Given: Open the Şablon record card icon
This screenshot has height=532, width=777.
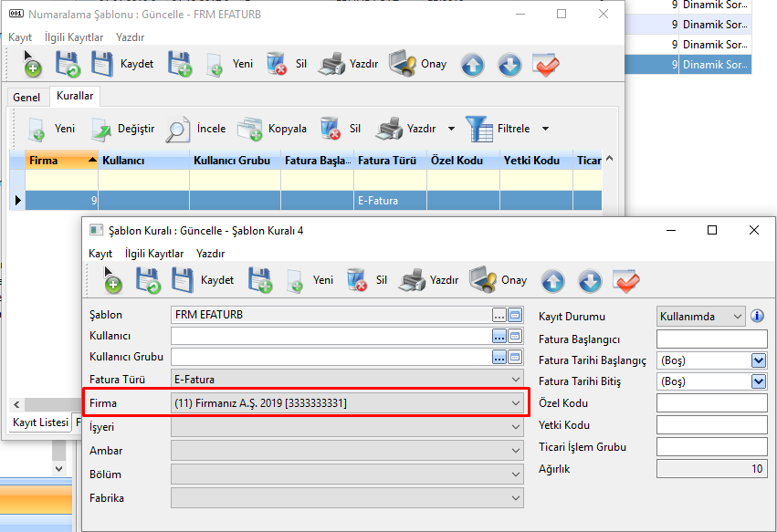Looking at the screenshot, I should (515, 315).
